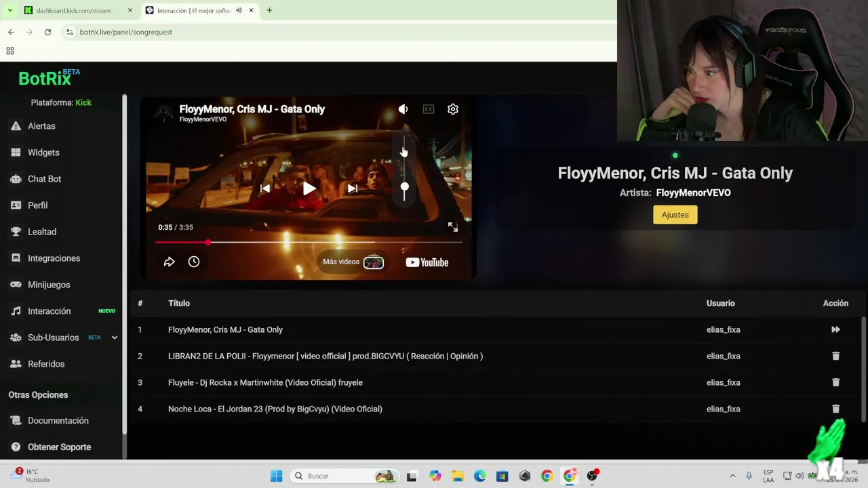Open the Integraciones sidebar icon
Viewport: 868px width, 488px height.
[x=16, y=258]
